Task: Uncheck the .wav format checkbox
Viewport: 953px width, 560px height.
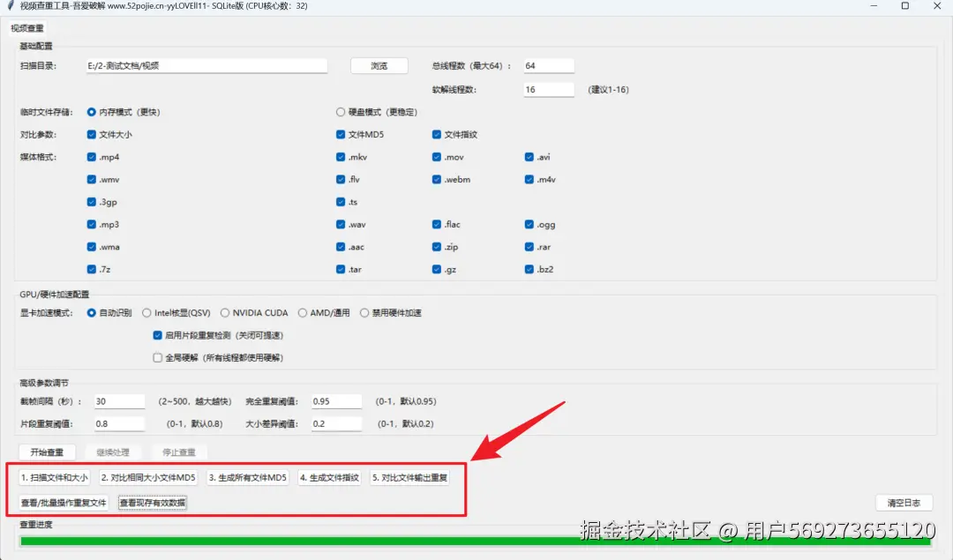Action: (341, 224)
